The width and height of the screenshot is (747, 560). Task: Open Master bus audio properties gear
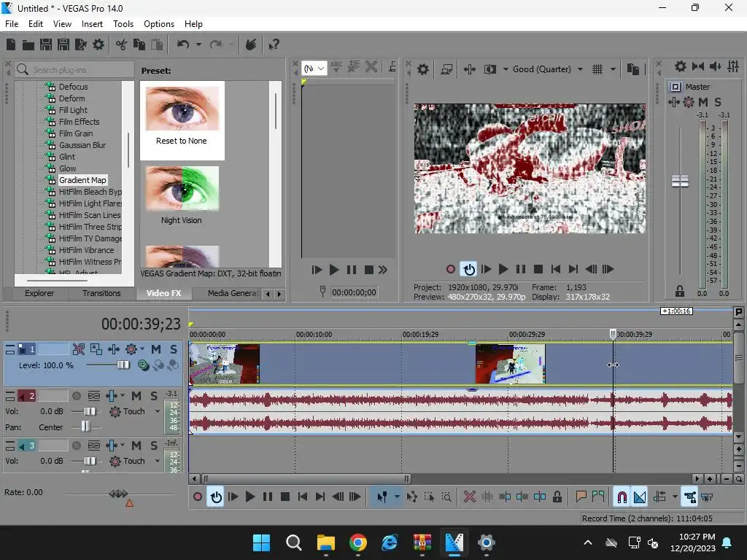pyautogui.click(x=681, y=66)
